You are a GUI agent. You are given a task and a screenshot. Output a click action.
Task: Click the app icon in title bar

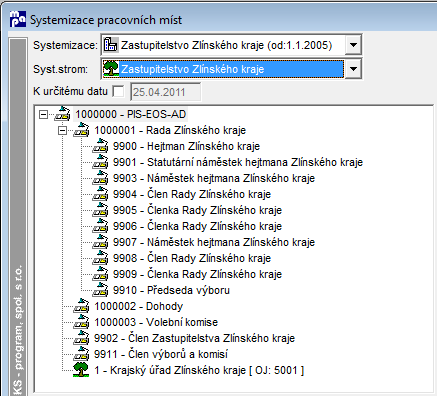tap(18, 19)
